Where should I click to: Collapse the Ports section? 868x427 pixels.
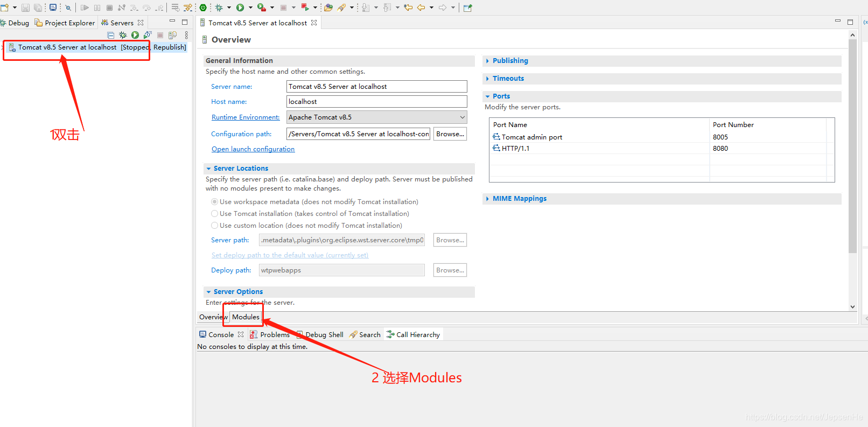click(487, 96)
